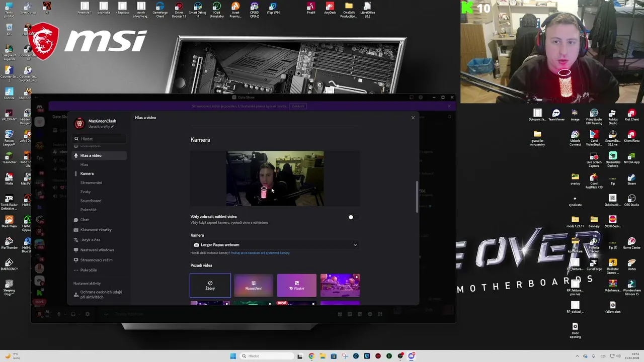Open Ubisoft Connect desktop icon
Viewport: 644px width, 362px height.
(x=575, y=138)
